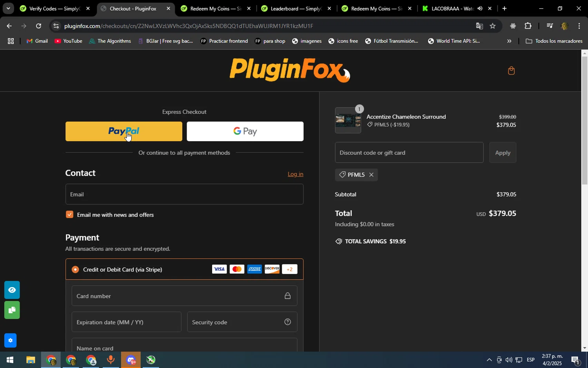Open the media controls icon

(550, 26)
